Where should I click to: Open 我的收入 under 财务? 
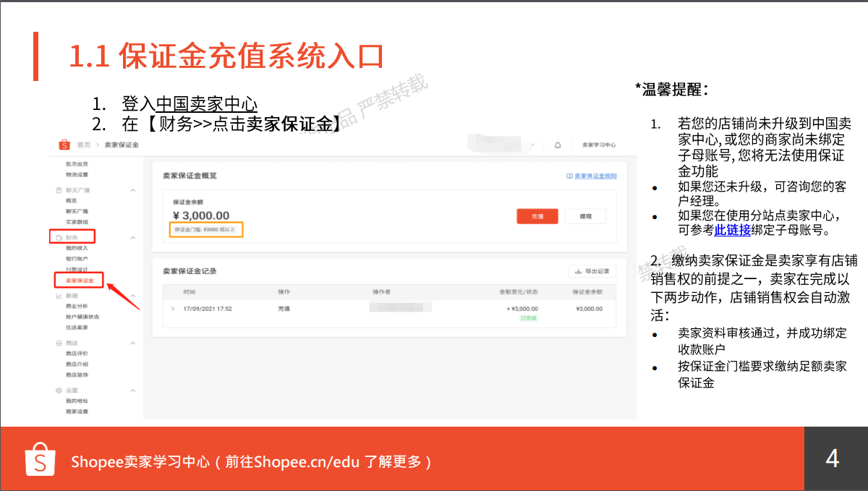pos(77,248)
